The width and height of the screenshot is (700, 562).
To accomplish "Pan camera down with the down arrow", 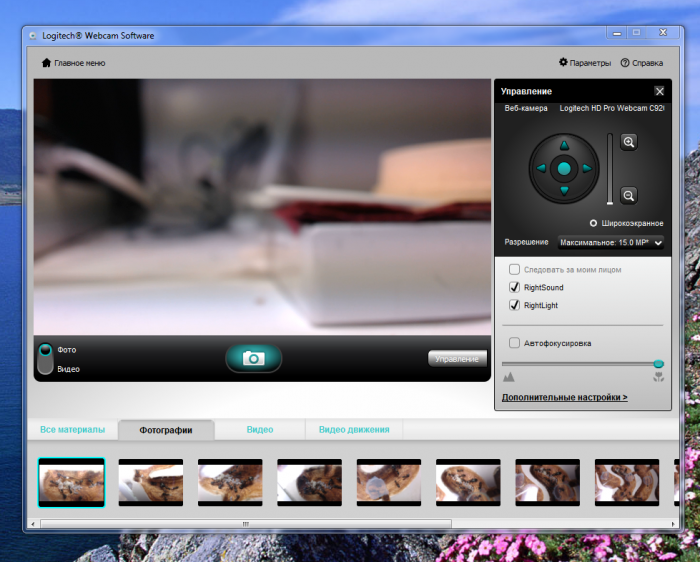I will point(564,191).
